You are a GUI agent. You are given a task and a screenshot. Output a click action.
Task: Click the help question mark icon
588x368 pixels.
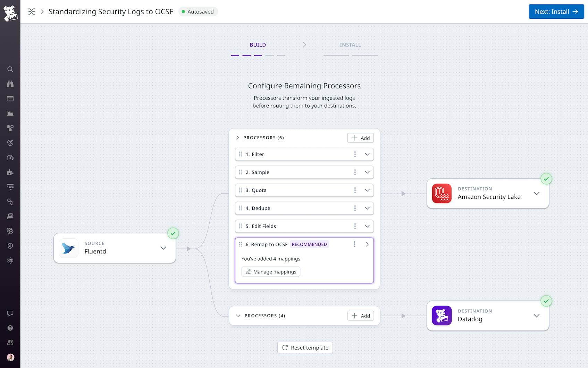(10, 328)
